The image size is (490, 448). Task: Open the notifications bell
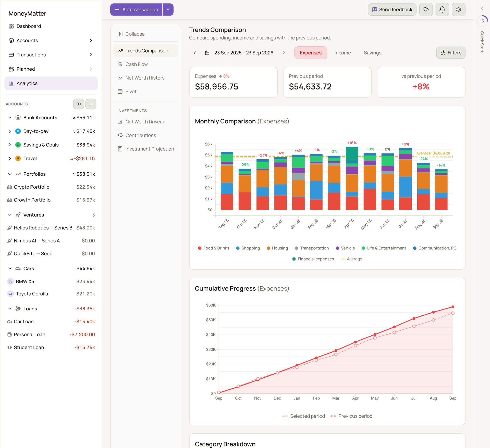442,10
